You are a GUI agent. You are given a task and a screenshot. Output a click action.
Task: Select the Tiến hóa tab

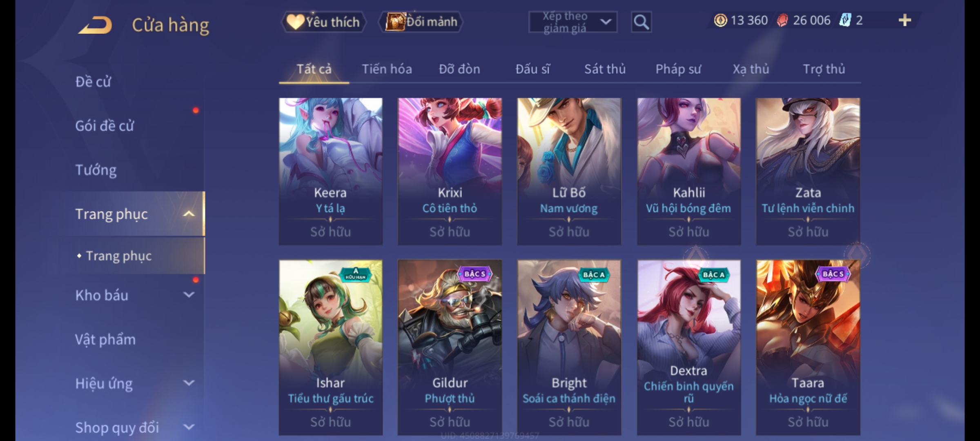[x=387, y=69]
